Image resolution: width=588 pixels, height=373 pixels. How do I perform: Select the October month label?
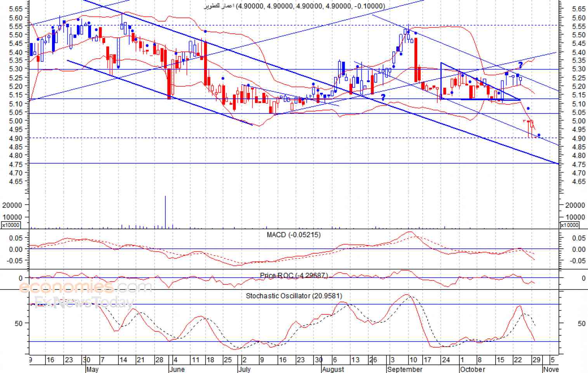pos(472,369)
